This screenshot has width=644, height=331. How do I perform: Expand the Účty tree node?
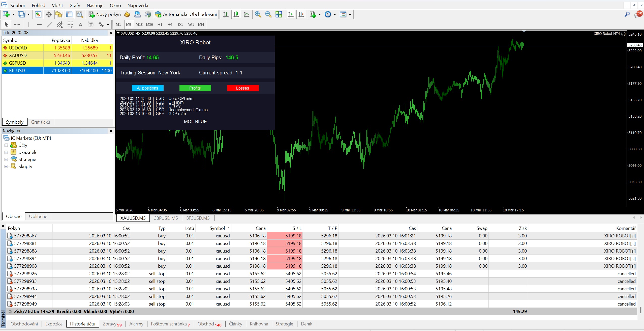pyautogui.click(x=6, y=145)
